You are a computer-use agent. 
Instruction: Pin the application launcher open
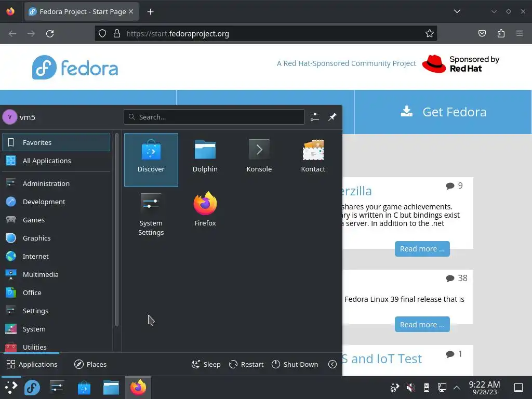pos(332,117)
